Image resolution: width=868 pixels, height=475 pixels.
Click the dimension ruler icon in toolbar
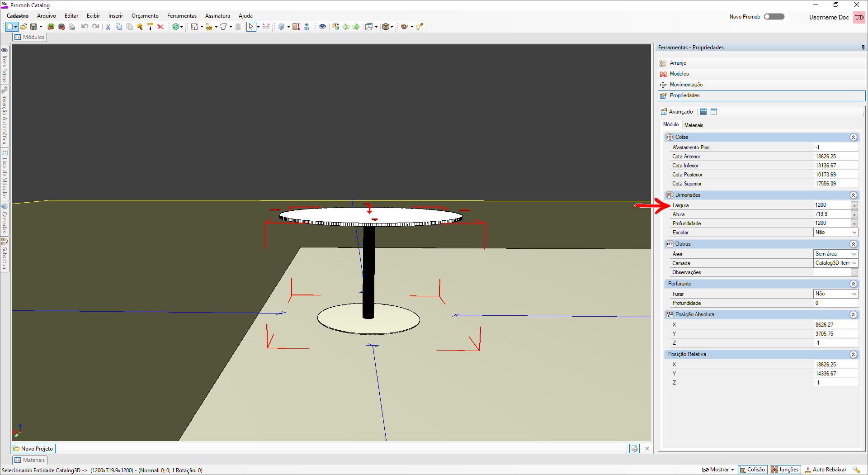coord(266,27)
